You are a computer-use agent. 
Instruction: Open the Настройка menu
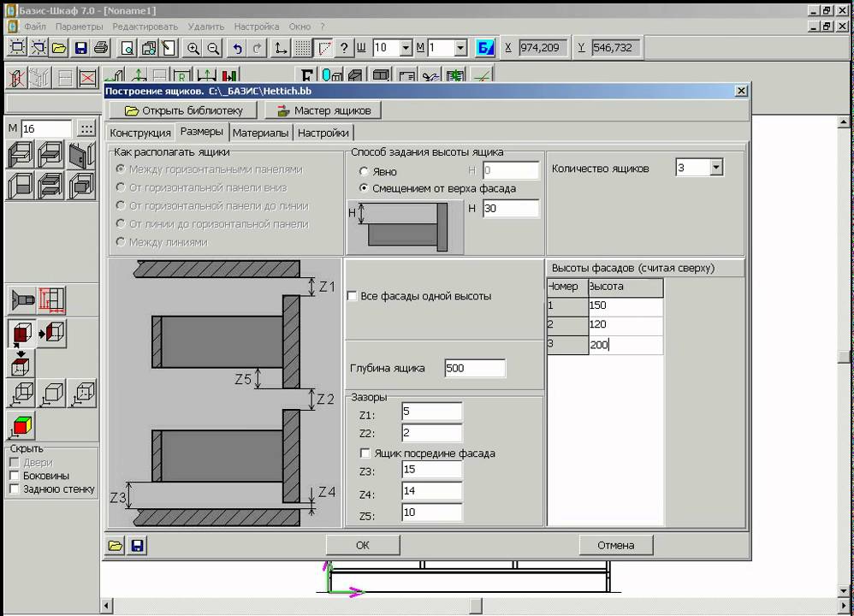(x=257, y=27)
